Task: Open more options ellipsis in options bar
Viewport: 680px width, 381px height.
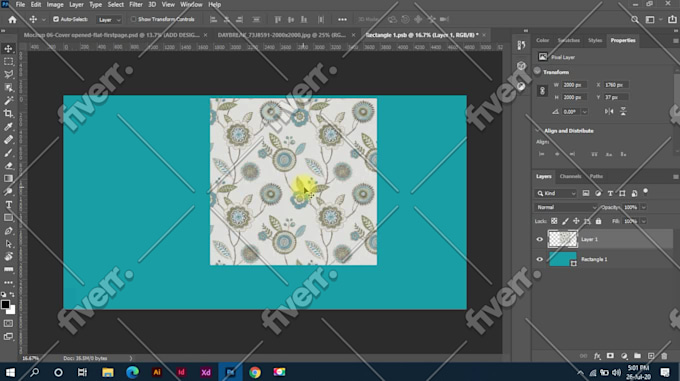Action: (342, 20)
